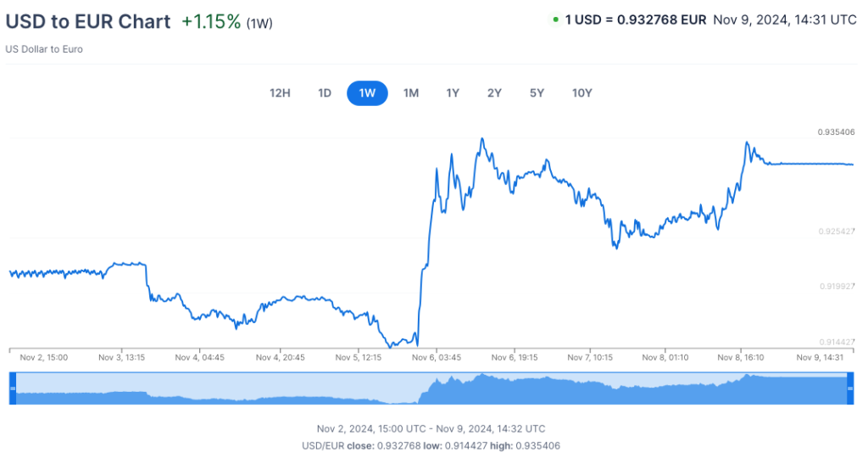
Task: Click the +1.15% weekly change value
Action: [211, 22]
